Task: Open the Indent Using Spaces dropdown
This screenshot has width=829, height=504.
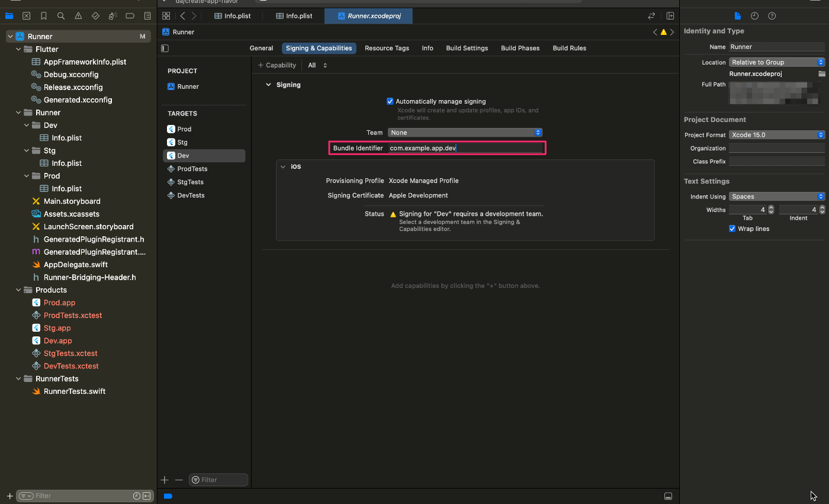Action: pyautogui.click(x=777, y=197)
